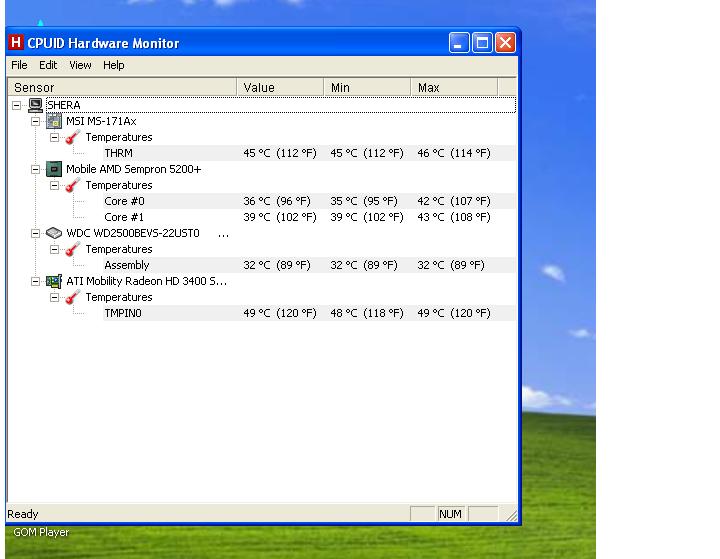Click Core #1 max 43 °C (108 °F)
Screen dimensions: 720x559
[x=454, y=217]
